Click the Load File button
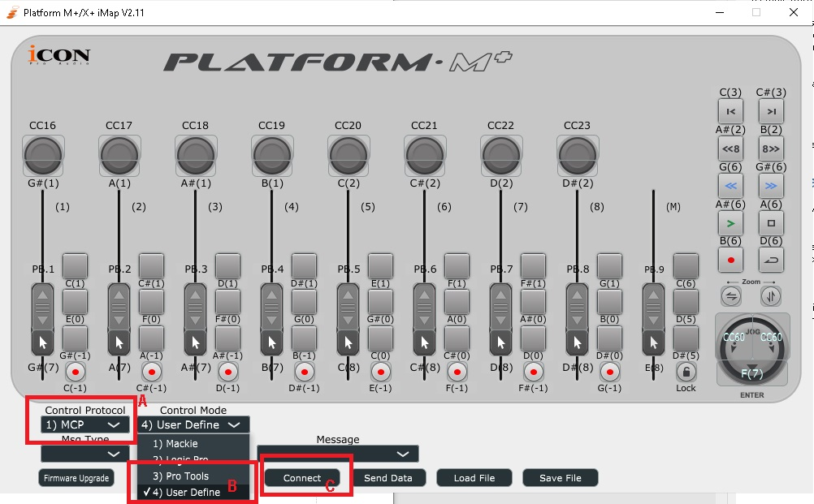Viewport: 814px width, 504px height. click(474, 478)
